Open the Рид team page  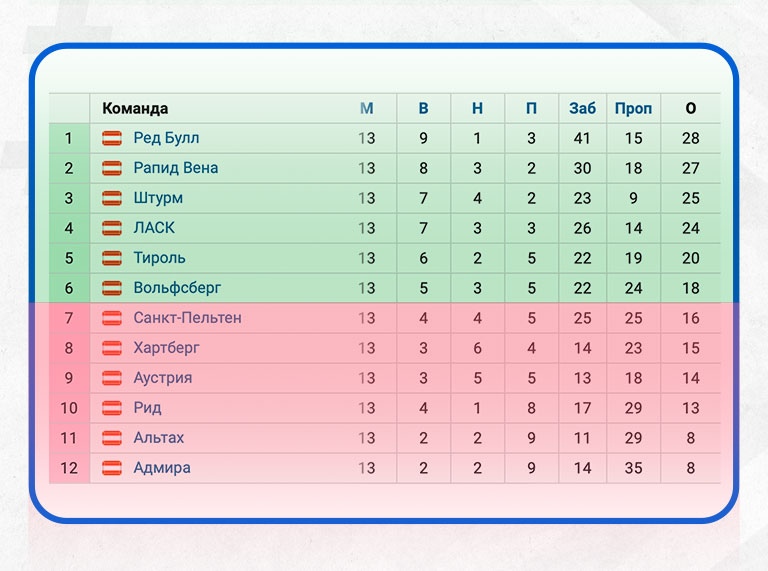point(147,408)
